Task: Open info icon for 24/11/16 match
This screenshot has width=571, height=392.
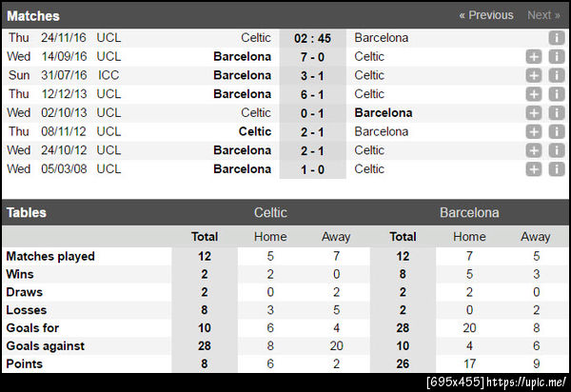Action: coord(557,38)
